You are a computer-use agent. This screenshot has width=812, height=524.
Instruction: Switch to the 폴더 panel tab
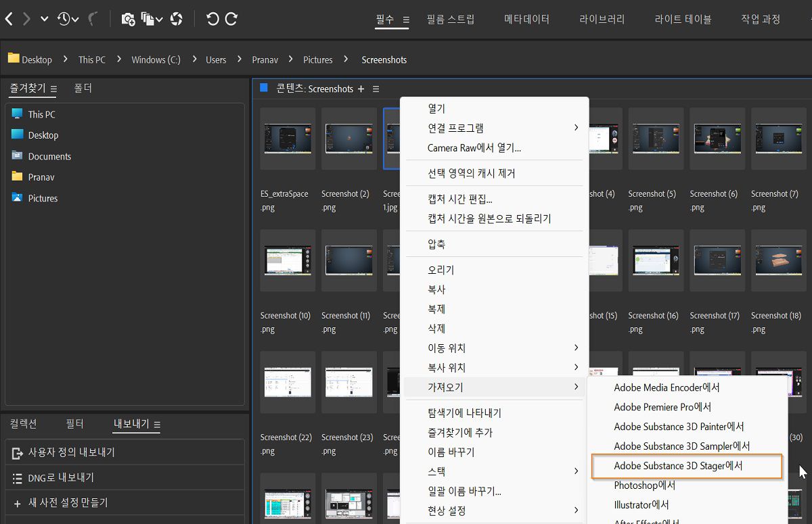tap(83, 88)
